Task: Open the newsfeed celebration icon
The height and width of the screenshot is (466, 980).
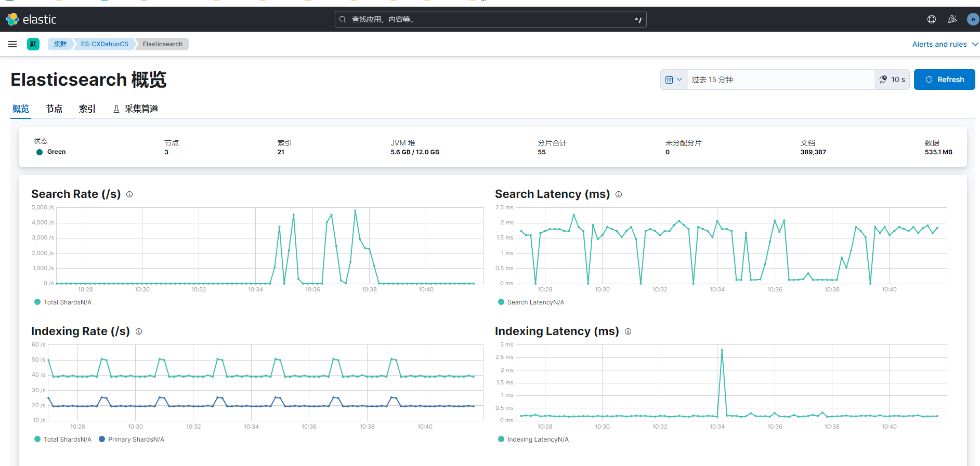Action: pos(952,19)
